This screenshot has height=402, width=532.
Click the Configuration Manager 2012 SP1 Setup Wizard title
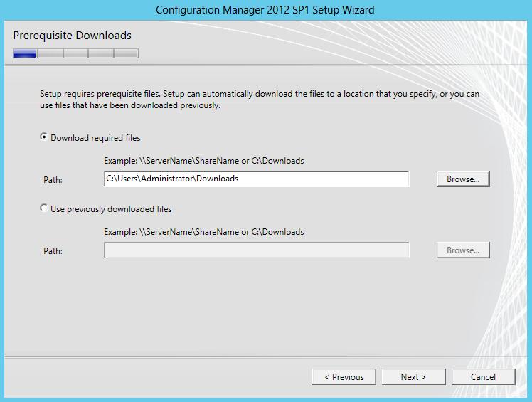point(265,10)
